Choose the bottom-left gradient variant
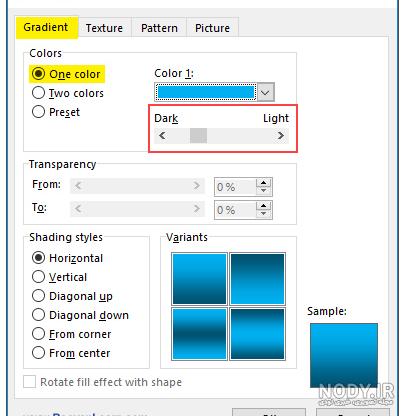The width and height of the screenshot is (406, 416). (x=199, y=334)
